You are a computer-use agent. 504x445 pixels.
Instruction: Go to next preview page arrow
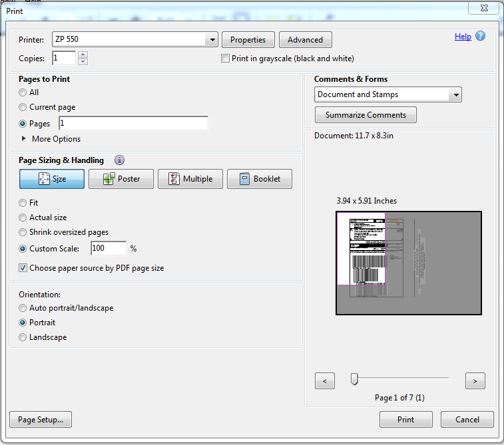[475, 381]
